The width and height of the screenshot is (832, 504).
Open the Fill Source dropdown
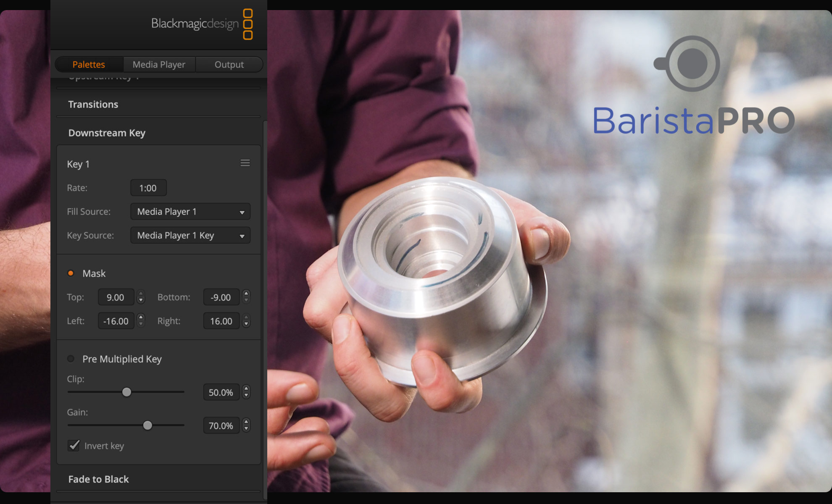tap(190, 212)
